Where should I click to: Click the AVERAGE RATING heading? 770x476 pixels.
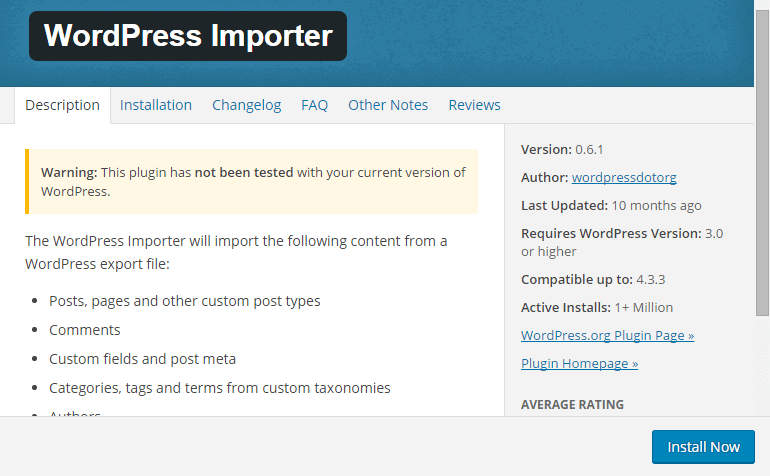pyautogui.click(x=572, y=405)
